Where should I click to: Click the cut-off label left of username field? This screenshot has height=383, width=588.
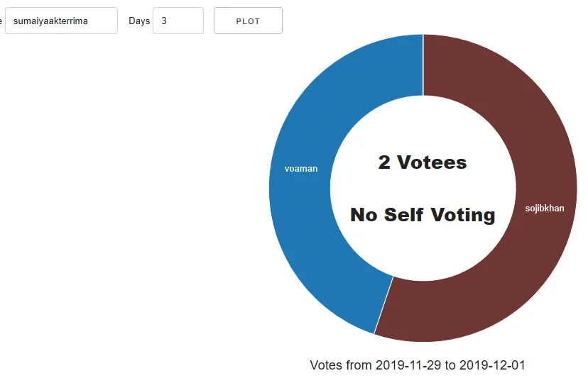(1, 21)
